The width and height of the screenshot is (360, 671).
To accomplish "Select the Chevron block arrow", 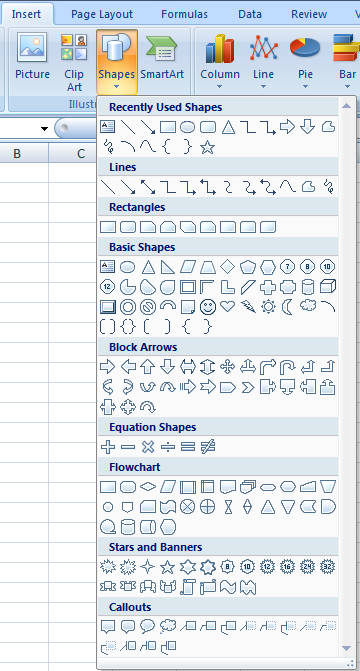I will 248,387.
